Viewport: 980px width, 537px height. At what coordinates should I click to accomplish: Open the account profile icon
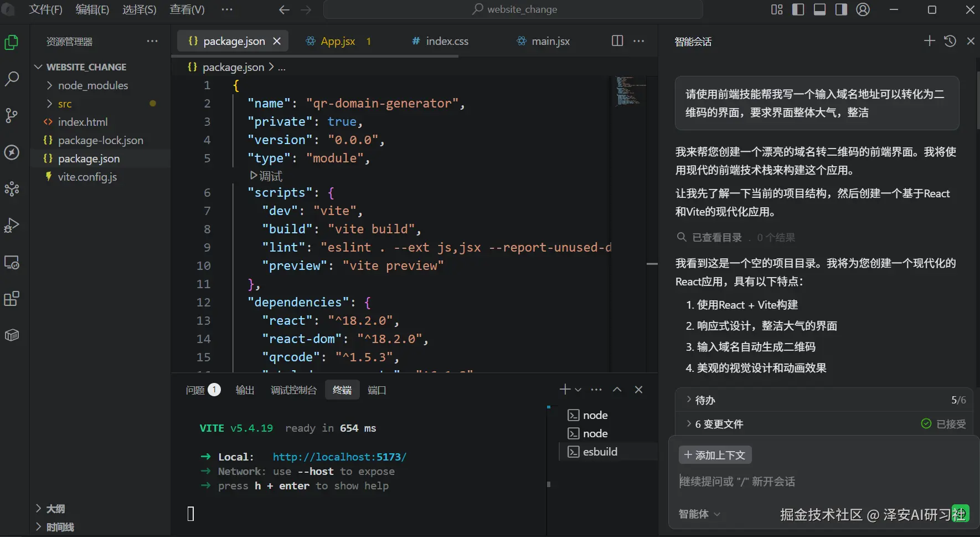(863, 9)
